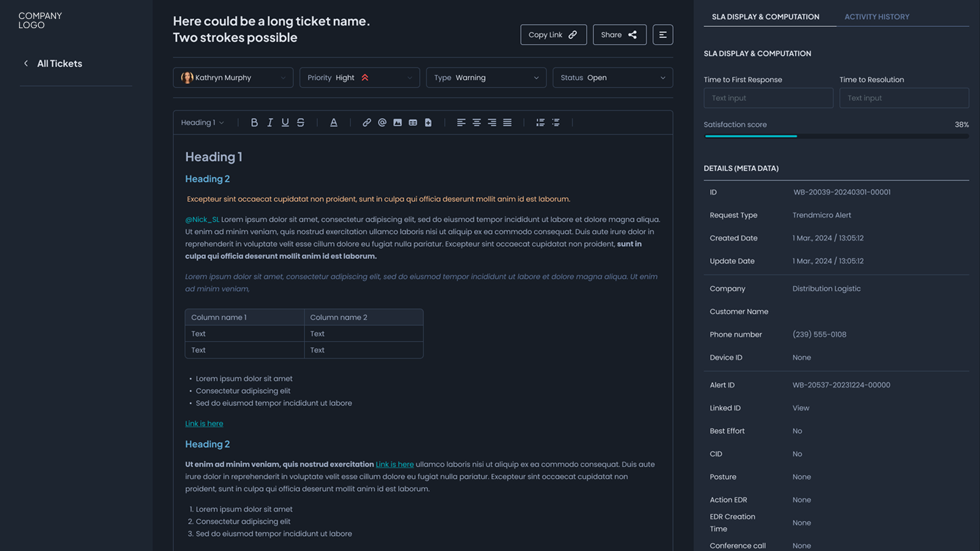This screenshot has width=980, height=551.
Task: Expand the Priority dropdown
Action: coord(360,78)
